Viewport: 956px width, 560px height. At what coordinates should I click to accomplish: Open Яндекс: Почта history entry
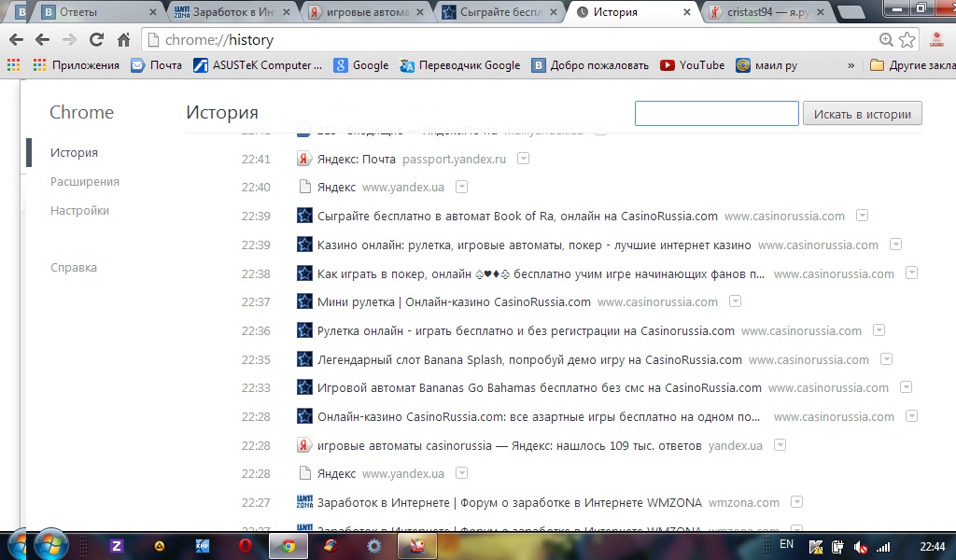pyautogui.click(x=356, y=159)
